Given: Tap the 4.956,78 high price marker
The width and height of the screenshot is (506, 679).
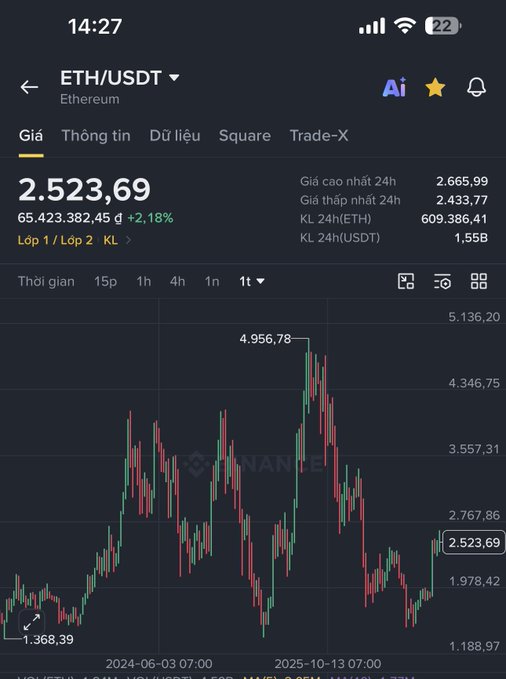Looking at the screenshot, I should [265, 339].
